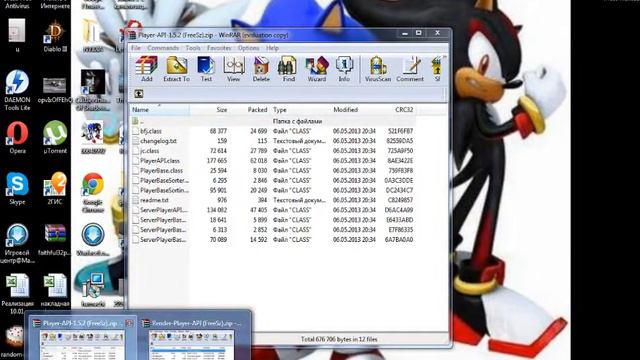Screen dimensions: 640x360
Task: Select the ServerPlayerAPI file
Action: tap(273, 210)
